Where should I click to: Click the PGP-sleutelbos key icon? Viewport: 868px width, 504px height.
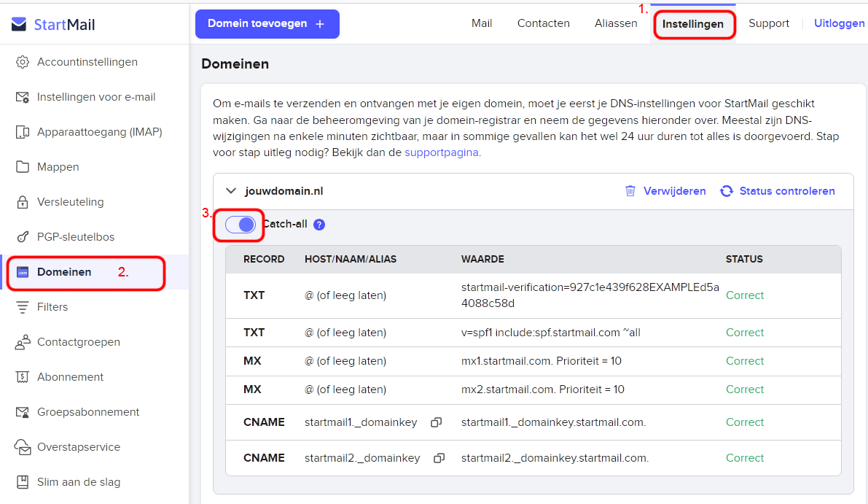(x=22, y=237)
